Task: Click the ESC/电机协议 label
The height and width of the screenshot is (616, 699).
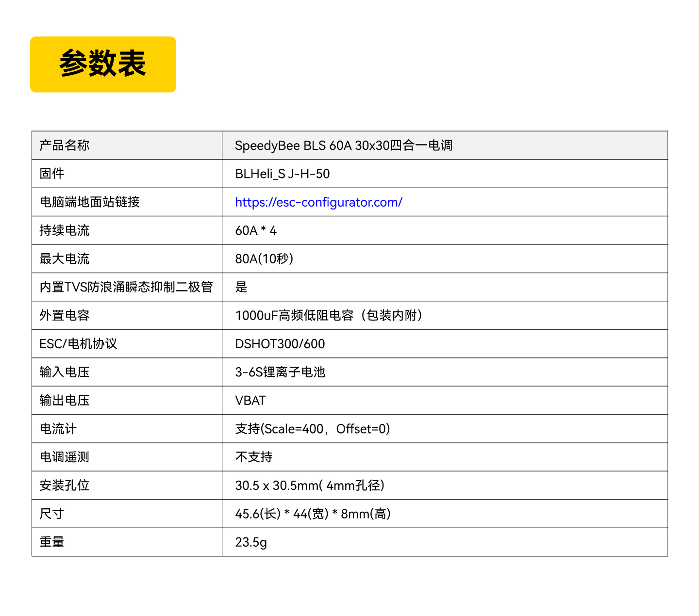Action: [78, 344]
